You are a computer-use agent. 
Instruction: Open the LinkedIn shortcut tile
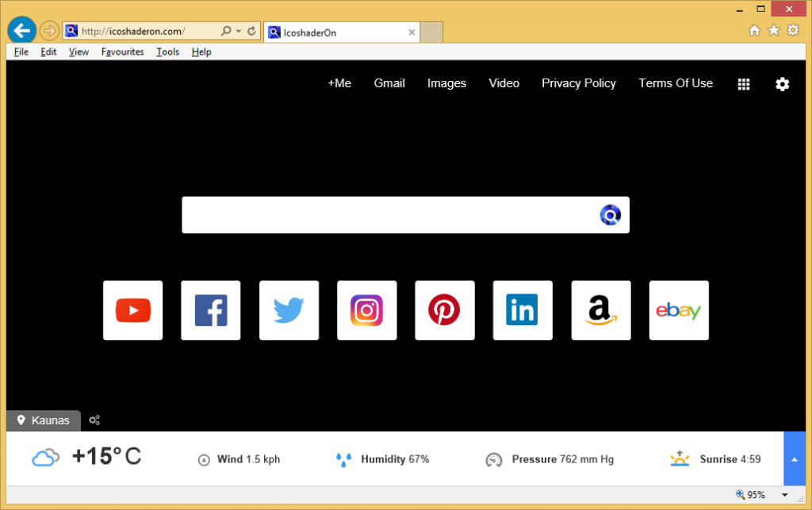coord(522,310)
